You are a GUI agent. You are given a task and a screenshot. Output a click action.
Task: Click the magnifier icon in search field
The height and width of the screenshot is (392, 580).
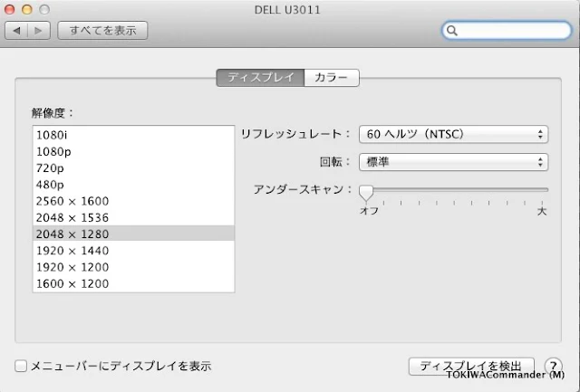click(x=452, y=31)
